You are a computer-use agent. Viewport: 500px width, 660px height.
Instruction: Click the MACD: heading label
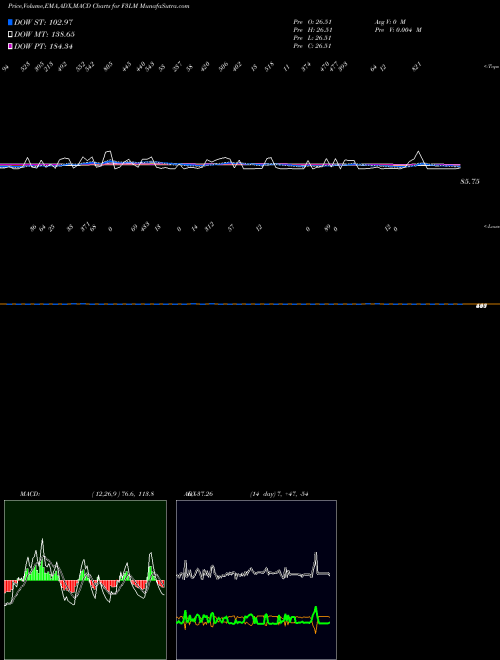[x=30, y=494]
